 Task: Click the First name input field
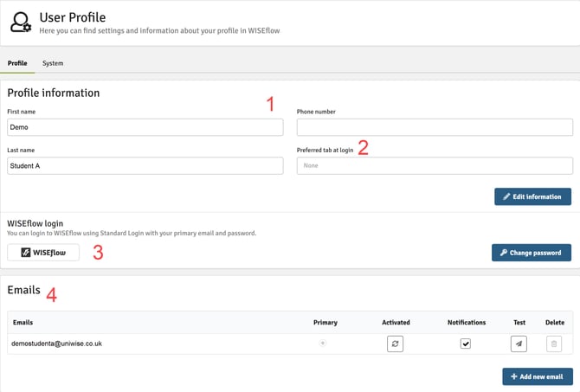[x=145, y=127]
